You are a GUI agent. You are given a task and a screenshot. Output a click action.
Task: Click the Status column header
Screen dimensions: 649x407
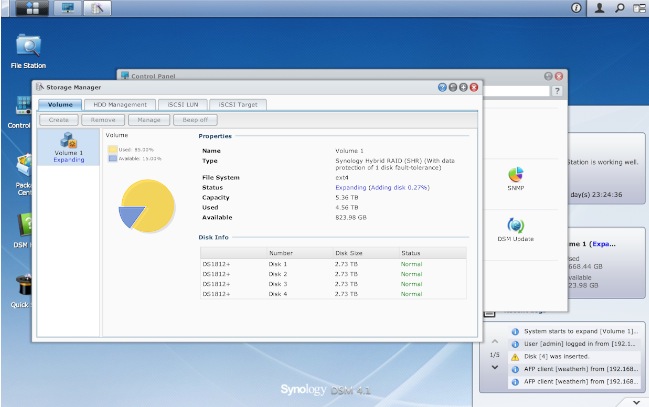(433, 253)
